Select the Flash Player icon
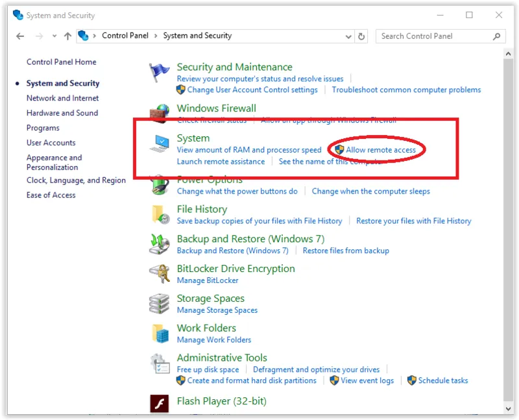 pos(159,401)
